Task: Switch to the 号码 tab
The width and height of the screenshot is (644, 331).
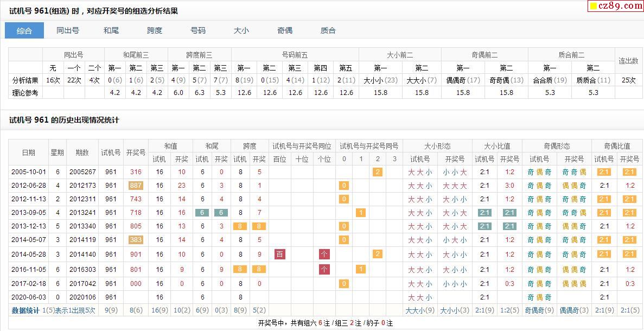Action: point(198,31)
